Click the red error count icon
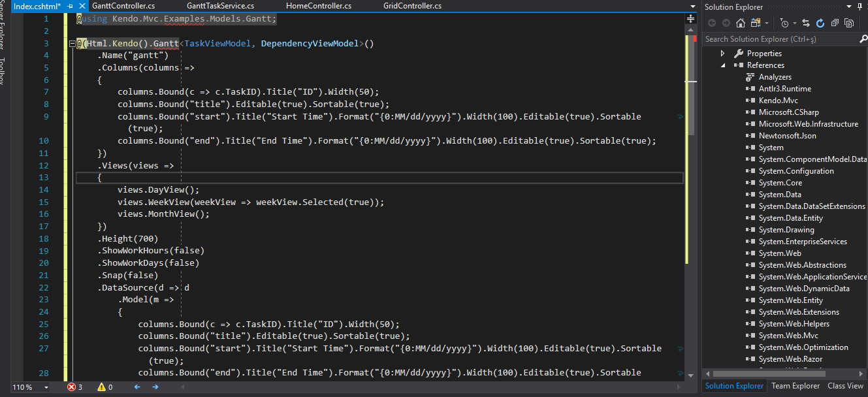The width and height of the screenshot is (868, 397). pyautogui.click(x=71, y=387)
